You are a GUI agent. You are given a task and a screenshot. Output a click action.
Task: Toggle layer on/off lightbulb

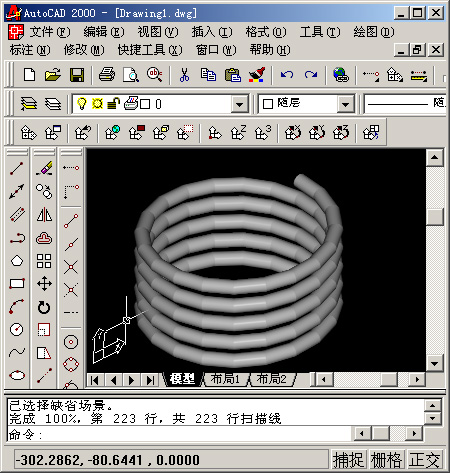click(x=82, y=104)
